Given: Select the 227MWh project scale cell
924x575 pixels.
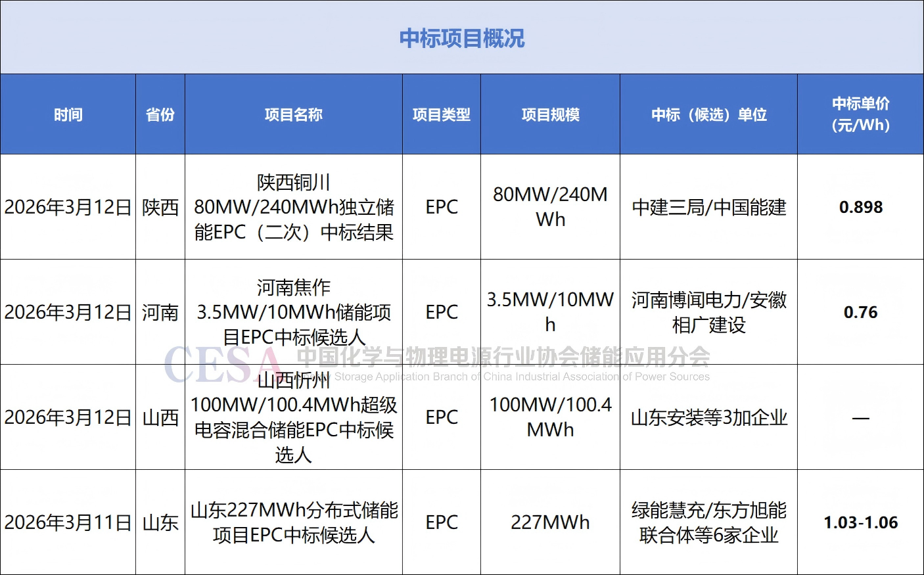Looking at the screenshot, I should point(550,522).
